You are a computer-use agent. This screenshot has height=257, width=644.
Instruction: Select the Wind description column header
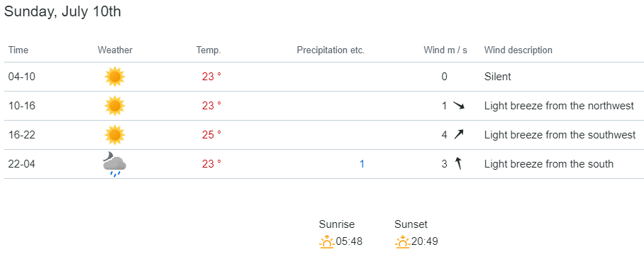(x=518, y=50)
